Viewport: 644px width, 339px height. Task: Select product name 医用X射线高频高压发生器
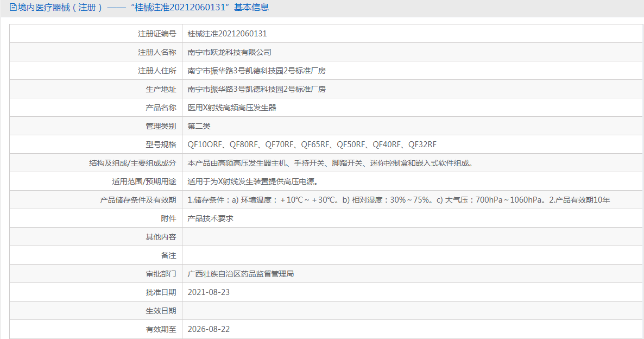pos(232,108)
